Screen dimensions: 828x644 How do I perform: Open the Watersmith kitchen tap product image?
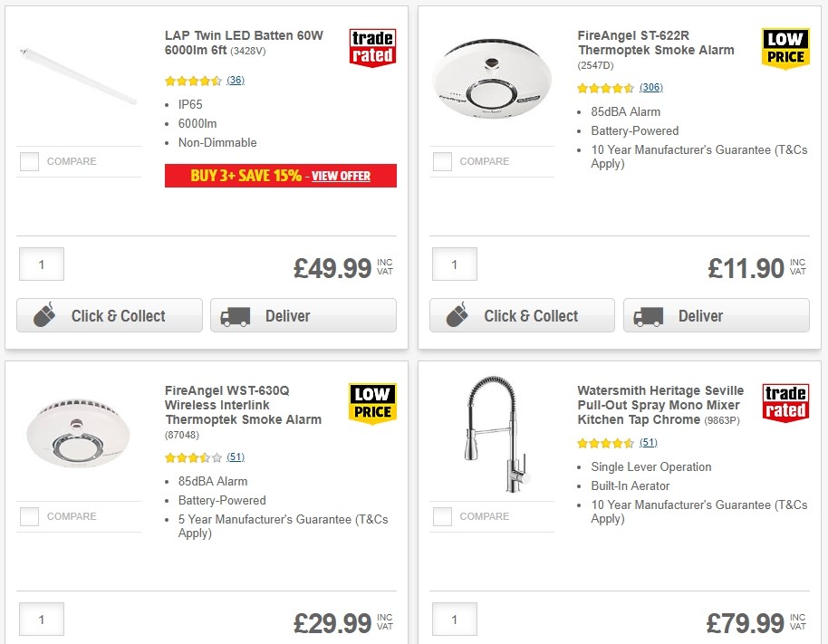click(x=493, y=433)
